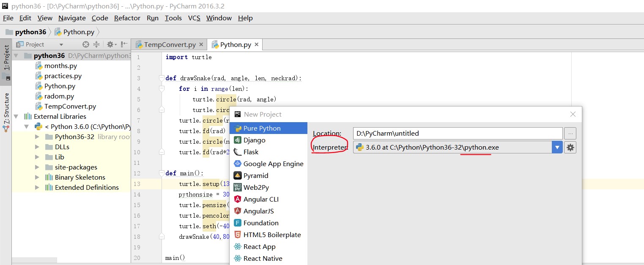Fold the drawSnake function at line 3
The image size is (644, 265).
161,78
